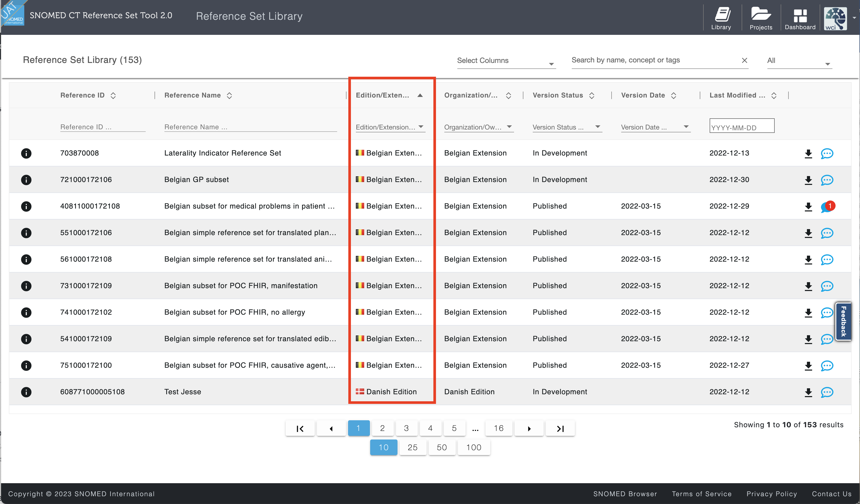Expand the user menu caret arrow
The height and width of the screenshot is (504, 860).
point(854,18)
